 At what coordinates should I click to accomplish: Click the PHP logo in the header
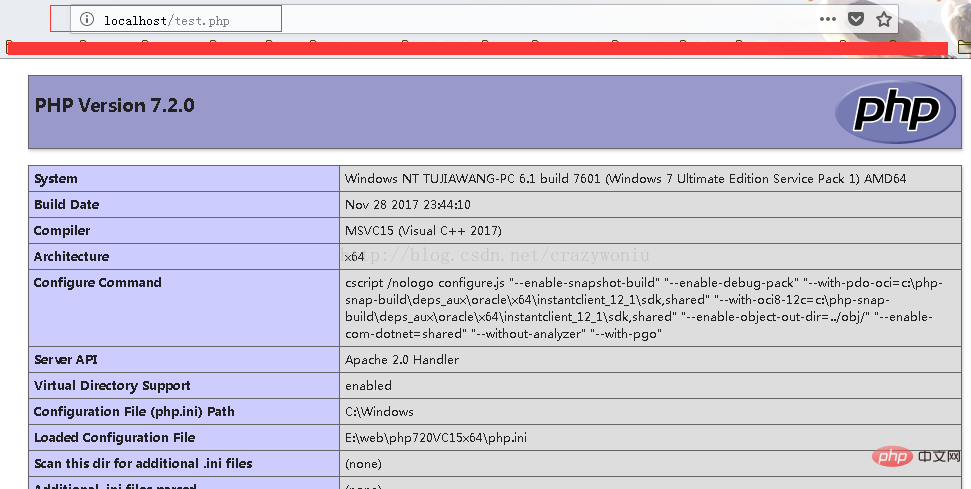(896, 110)
